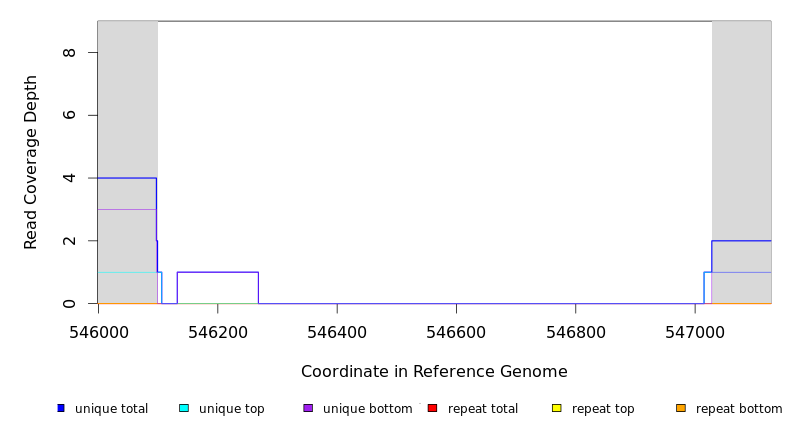Click the y-axis title "Read Coverage Depth"
The height and width of the screenshot is (432, 792).
click(32, 162)
